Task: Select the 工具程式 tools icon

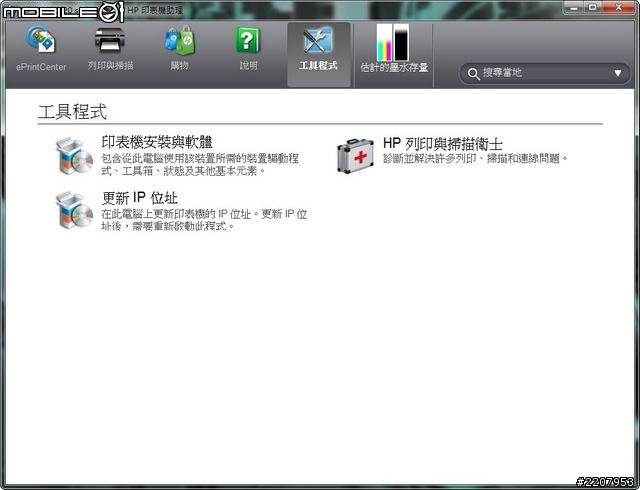Action: coord(318,40)
